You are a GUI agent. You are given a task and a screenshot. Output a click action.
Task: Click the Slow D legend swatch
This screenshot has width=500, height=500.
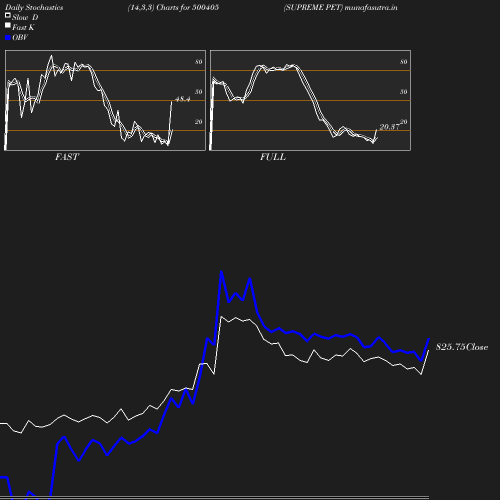point(8,15)
